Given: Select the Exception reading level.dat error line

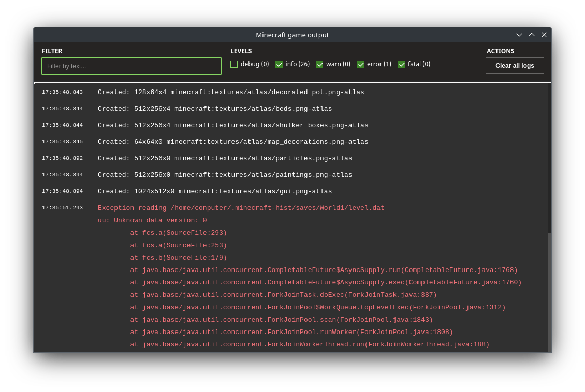Looking at the screenshot, I should point(241,208).
